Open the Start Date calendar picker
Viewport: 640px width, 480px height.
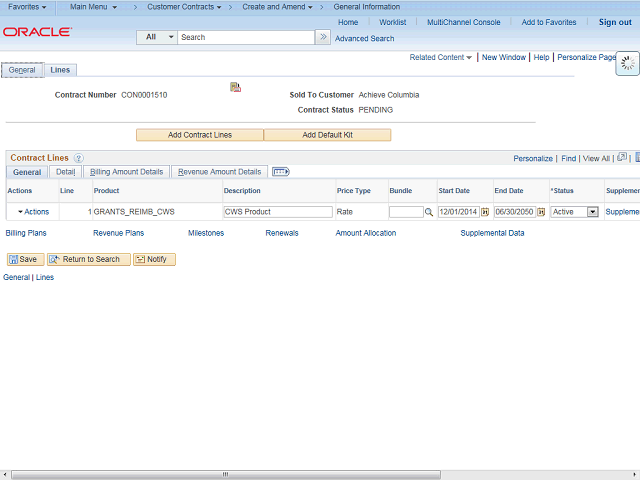click(485, 212)
